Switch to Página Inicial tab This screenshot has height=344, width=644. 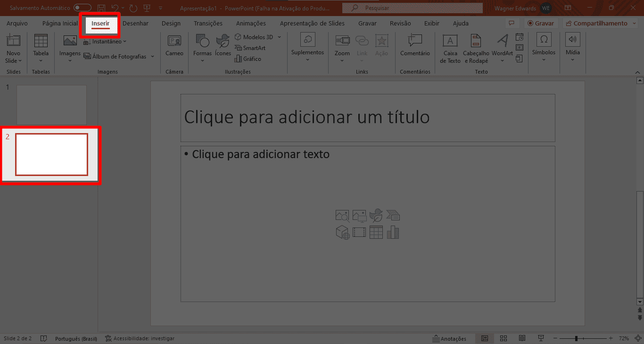60,23
